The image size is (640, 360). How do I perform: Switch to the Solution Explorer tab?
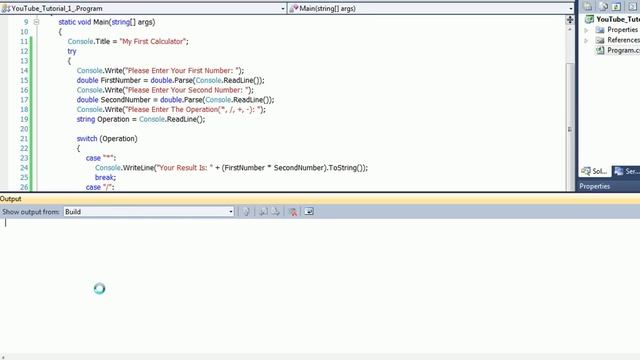(594, 171)
